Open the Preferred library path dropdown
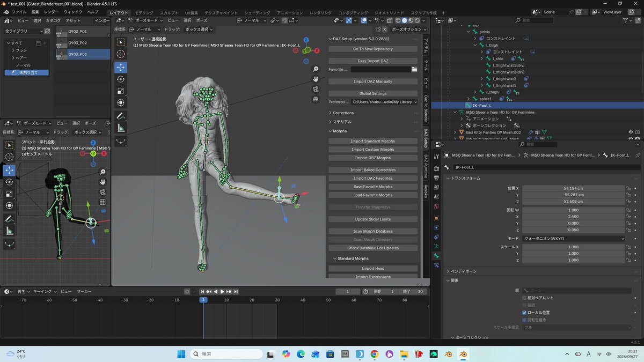The width and height of the screenshot is (644, 362). pos(384,102)
